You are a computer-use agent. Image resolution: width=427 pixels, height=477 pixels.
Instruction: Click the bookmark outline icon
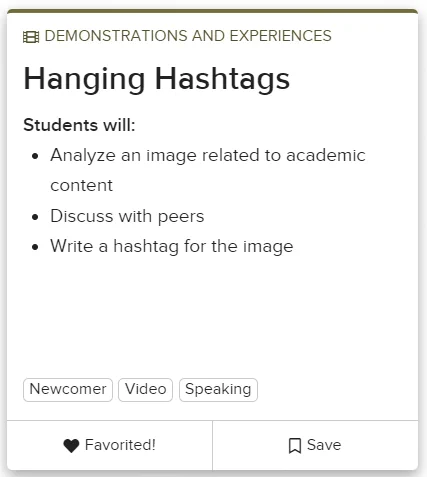295,446
